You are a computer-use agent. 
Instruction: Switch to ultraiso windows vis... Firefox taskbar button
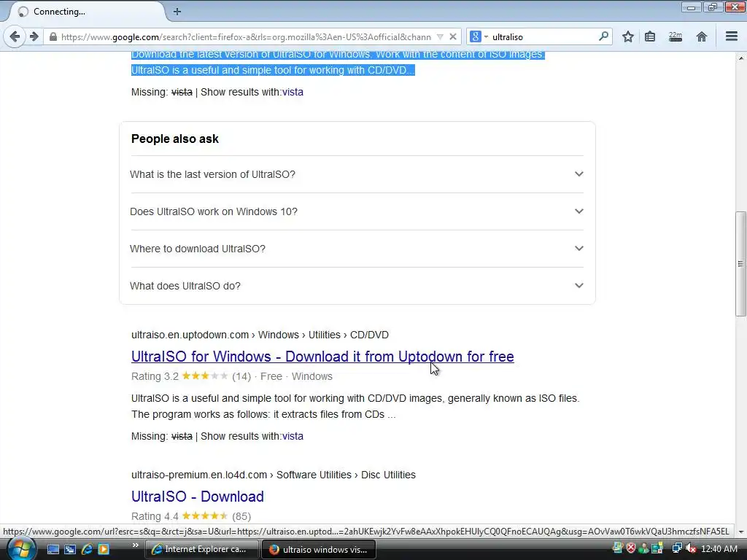[319, 550]
